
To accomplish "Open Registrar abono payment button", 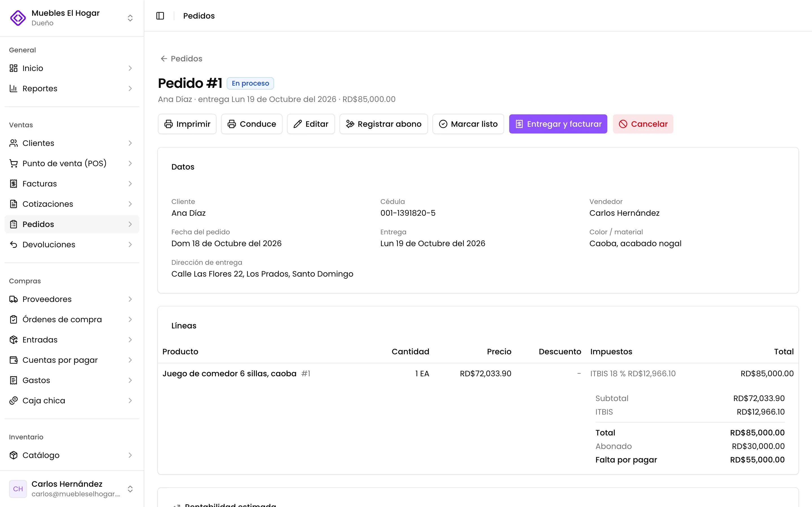I will point(383,124).
